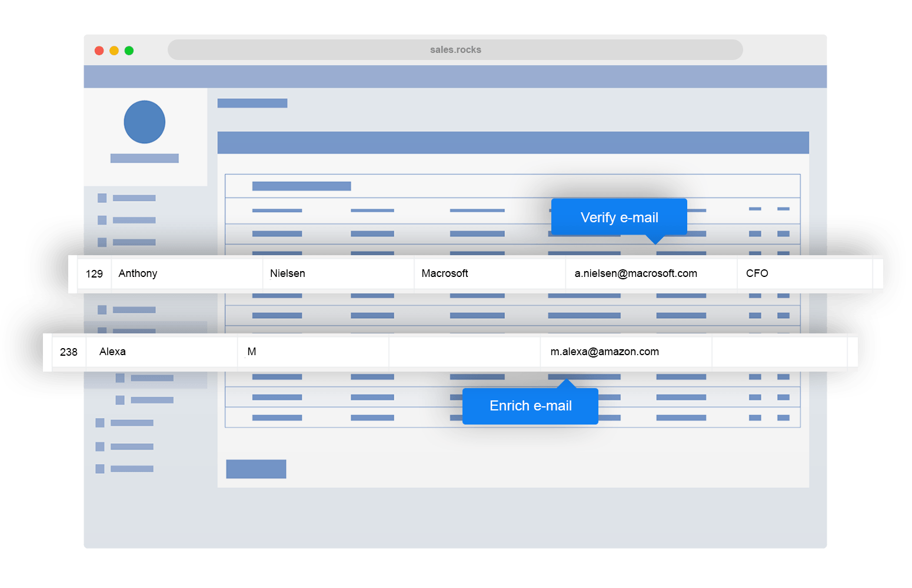Select the a.nielsen@macrosoft.com email cell

pyautogui.click(x=635, y=273)
